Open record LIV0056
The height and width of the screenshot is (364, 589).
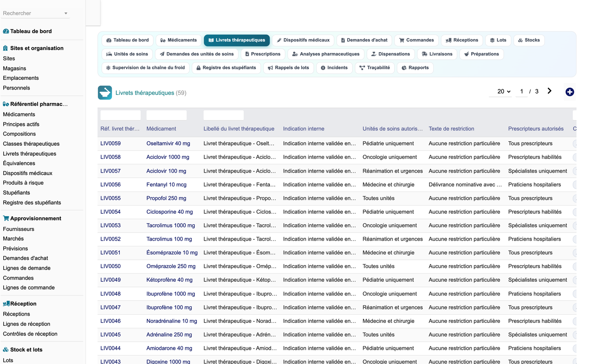tap(110, 184)
